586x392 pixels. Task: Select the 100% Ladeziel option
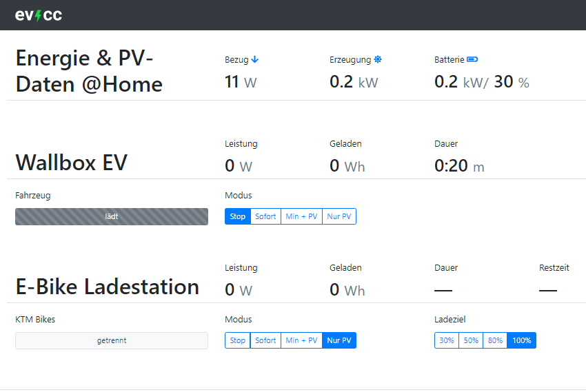(x=522, y=340)
